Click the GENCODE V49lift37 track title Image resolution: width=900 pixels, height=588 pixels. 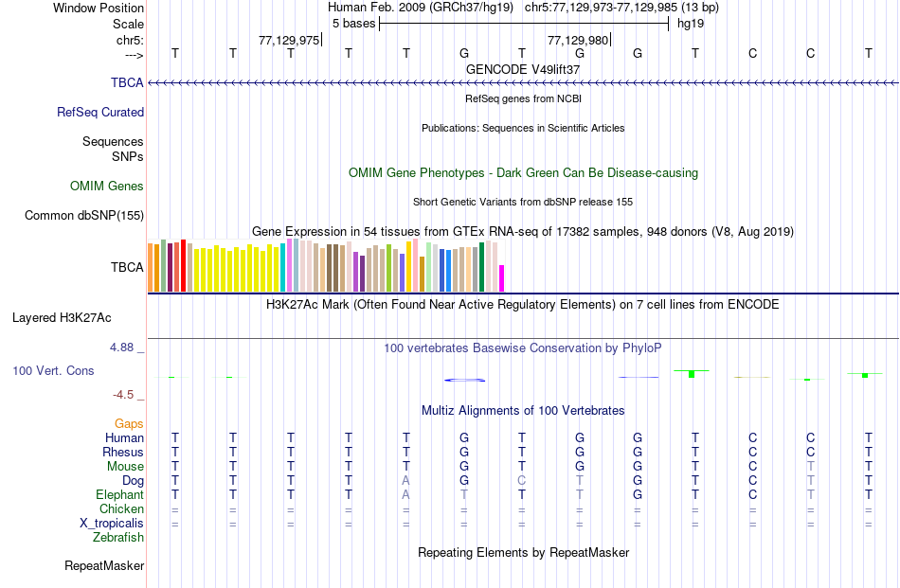tap(523, 69)
